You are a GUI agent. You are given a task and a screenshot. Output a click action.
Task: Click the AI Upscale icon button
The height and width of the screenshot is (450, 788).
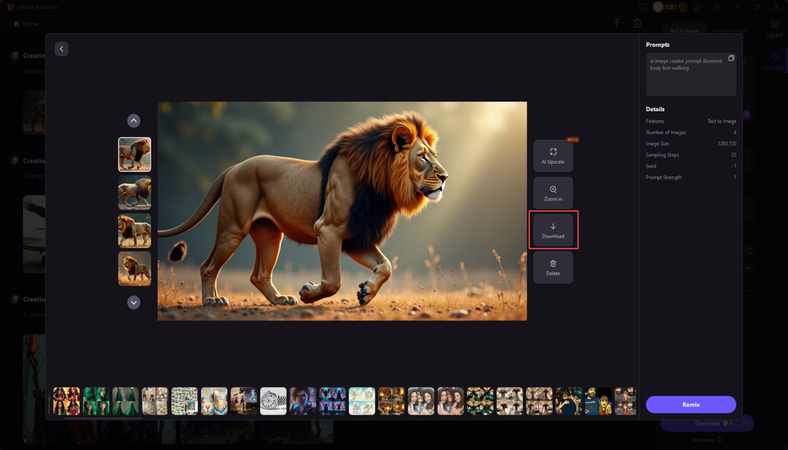(x=553, y=155)
